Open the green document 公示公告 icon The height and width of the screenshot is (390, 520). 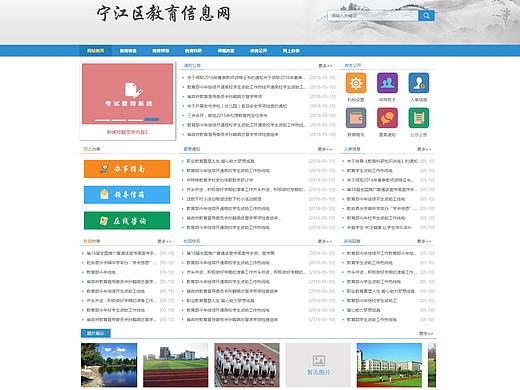click(419, 118)
